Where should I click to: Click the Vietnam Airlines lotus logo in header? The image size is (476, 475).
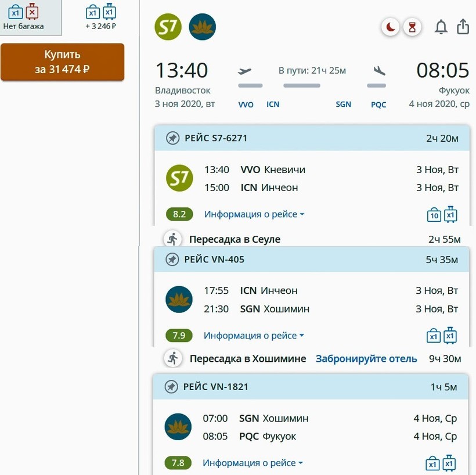point(202,27)
